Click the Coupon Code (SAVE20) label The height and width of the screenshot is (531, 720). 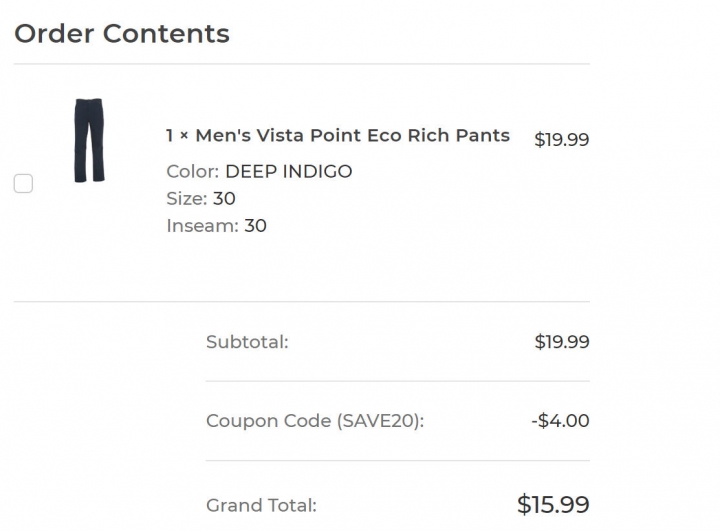(315, 421)
